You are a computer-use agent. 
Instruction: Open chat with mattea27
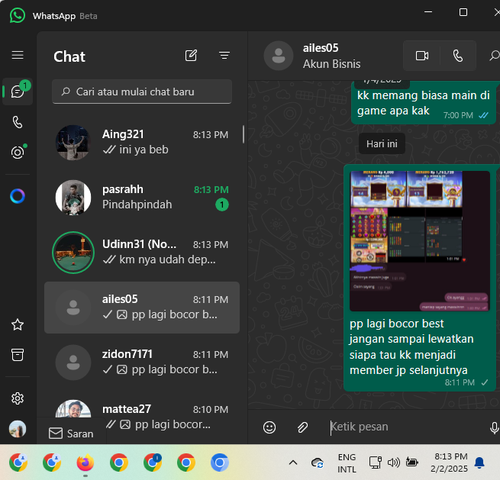click(142, 417)
